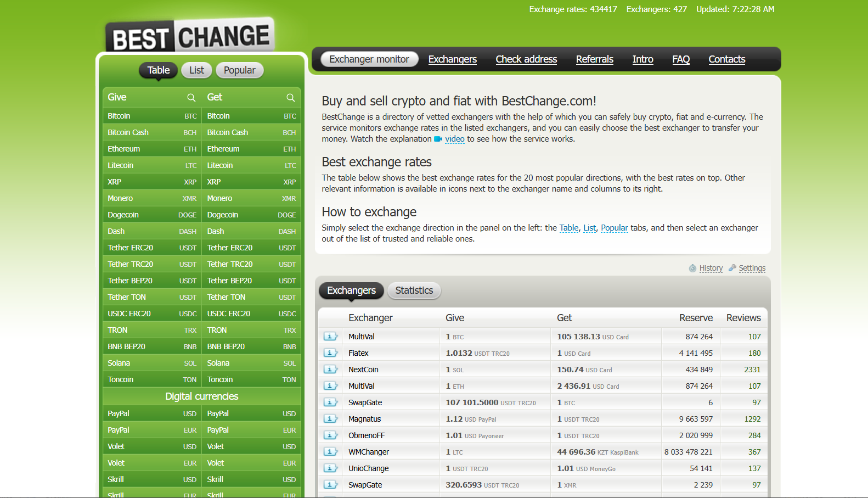
Task: Select Monero XMR in the Get column
Action: (x=251, y=198)
